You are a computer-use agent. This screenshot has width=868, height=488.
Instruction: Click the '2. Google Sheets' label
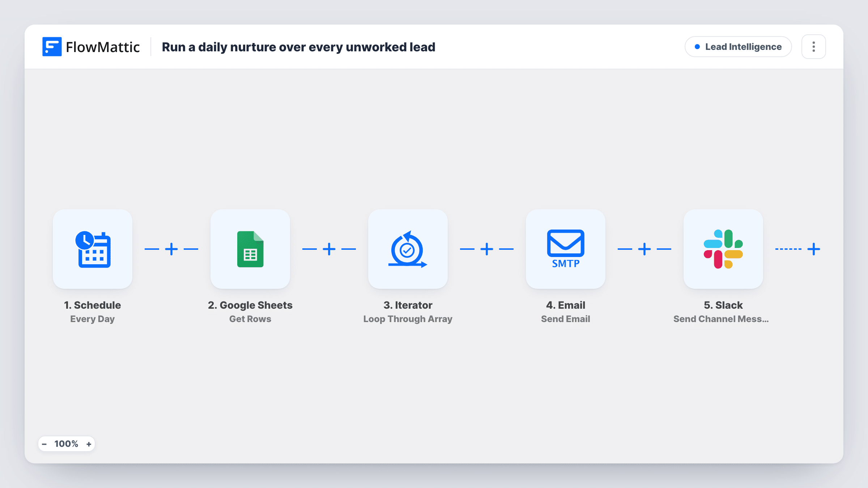click(x=250, y=305)
